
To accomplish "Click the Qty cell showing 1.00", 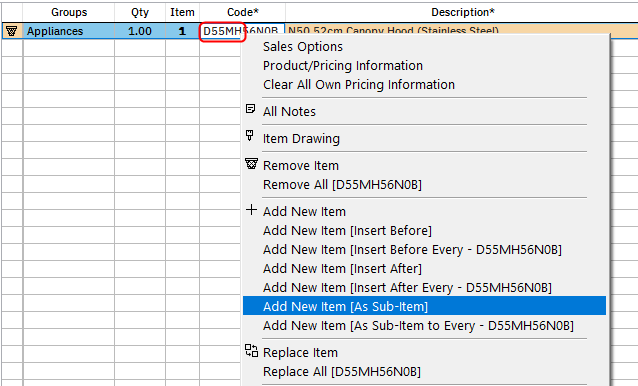I will tap(140, 31).
